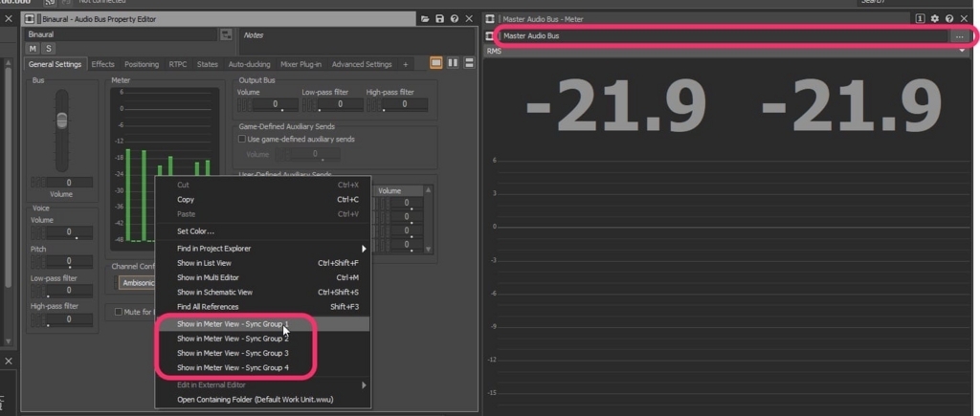
Task: Click the auxiliary sends list scroll-up arrow
Action: tap(428, 190)
